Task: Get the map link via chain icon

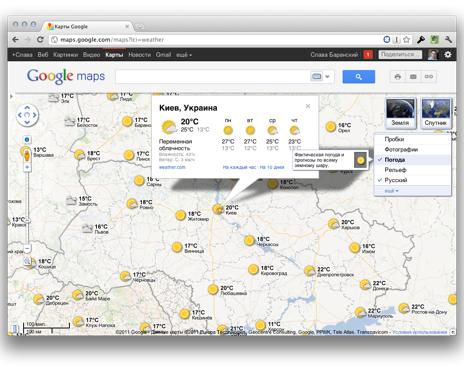Action: [429, 77]
